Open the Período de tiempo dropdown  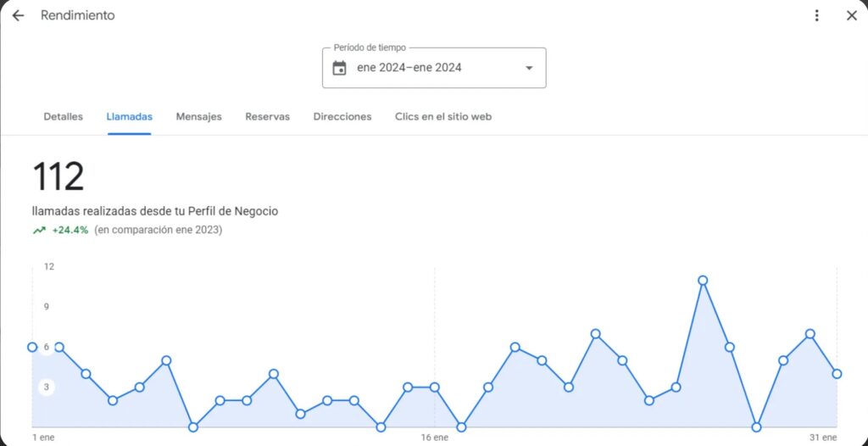point(434,68)
